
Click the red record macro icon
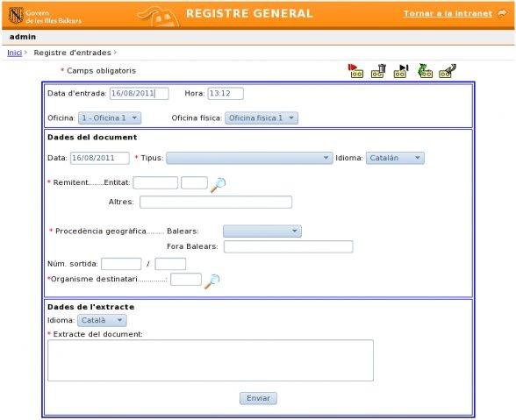(x=355, y=71)
